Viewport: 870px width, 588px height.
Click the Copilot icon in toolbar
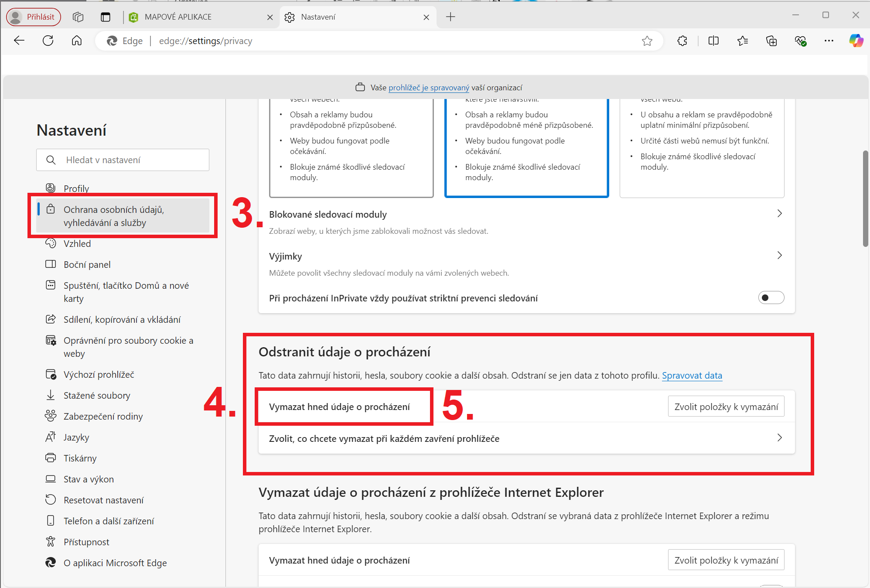point(856,41)
